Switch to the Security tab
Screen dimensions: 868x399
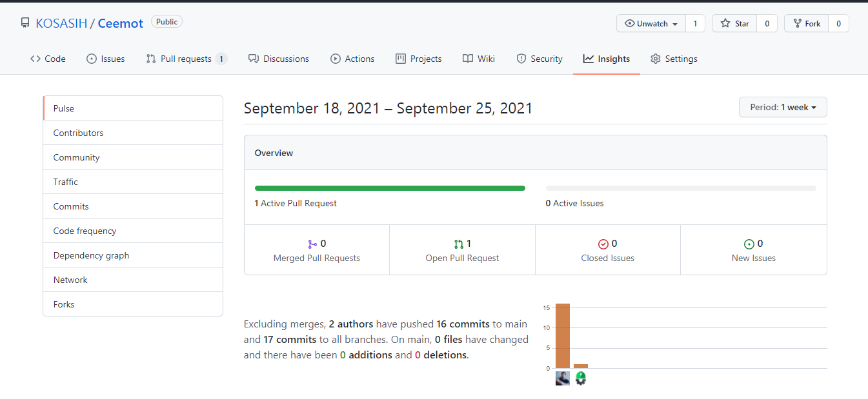point(540,59)
